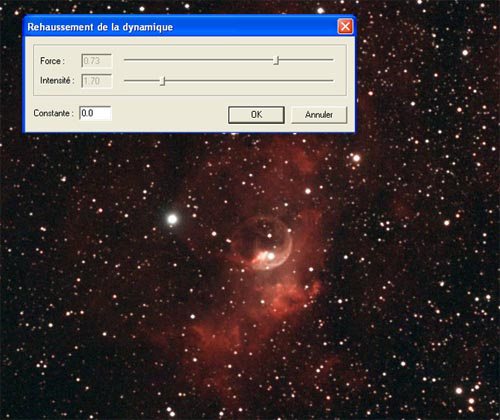
Task: Click the dialog title bar text
Action: (100, 27)
